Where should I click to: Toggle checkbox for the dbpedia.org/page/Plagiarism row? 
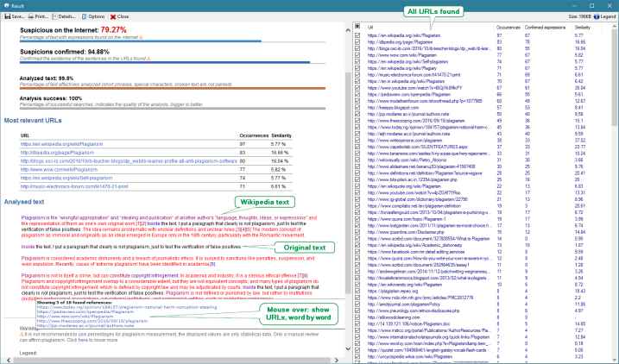(357, 42)
